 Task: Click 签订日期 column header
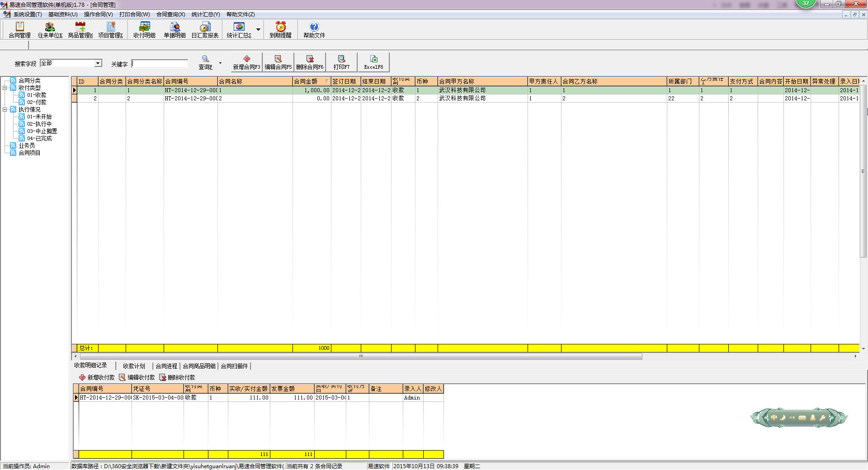coord(346,81)
